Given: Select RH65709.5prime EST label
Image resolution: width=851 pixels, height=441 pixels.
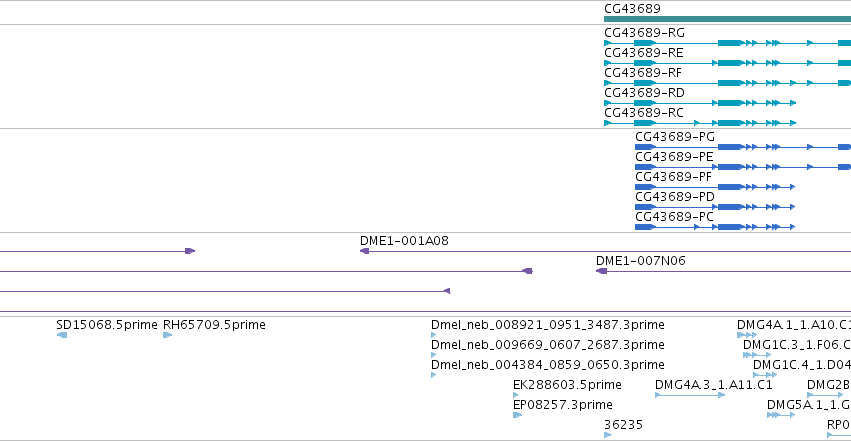Looking at the screenshot, I should coord(214,325).
